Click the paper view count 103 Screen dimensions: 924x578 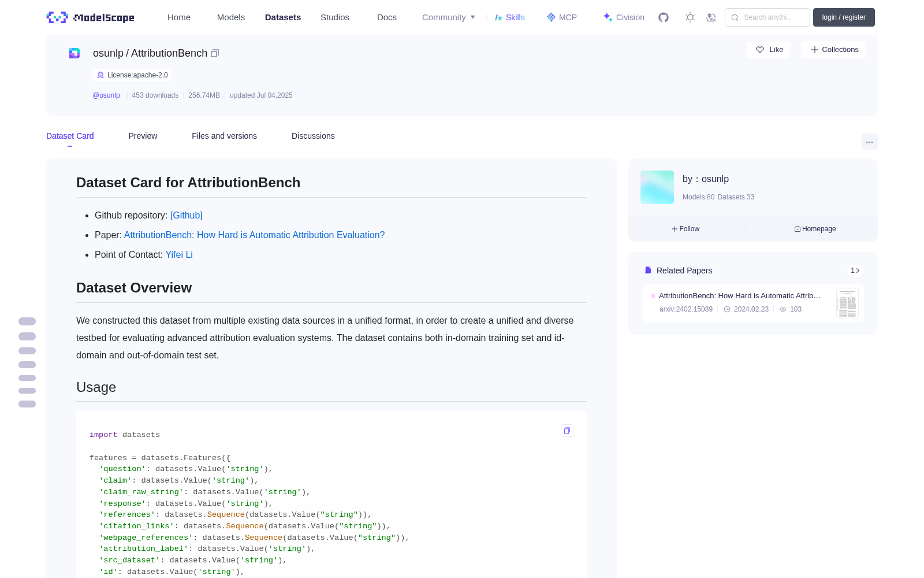pos(791,309)
